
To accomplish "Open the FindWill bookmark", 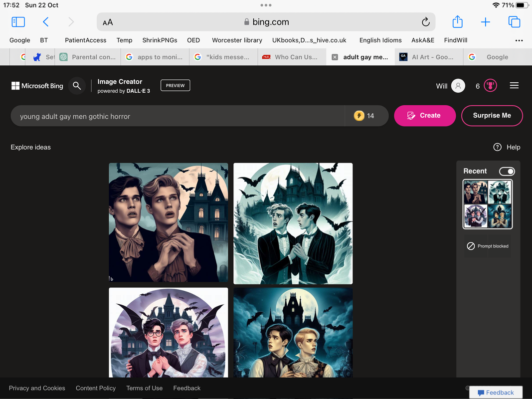I will 455,40.
